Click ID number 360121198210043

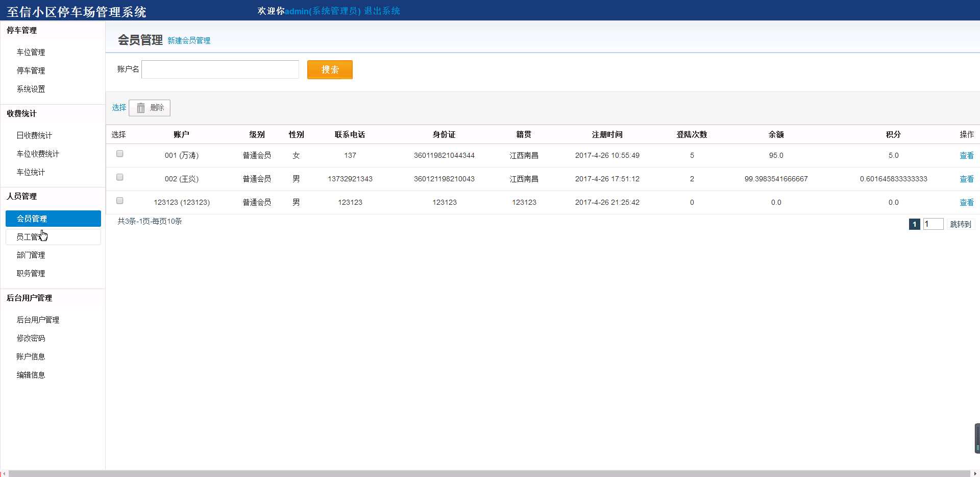tap(444, 179)
